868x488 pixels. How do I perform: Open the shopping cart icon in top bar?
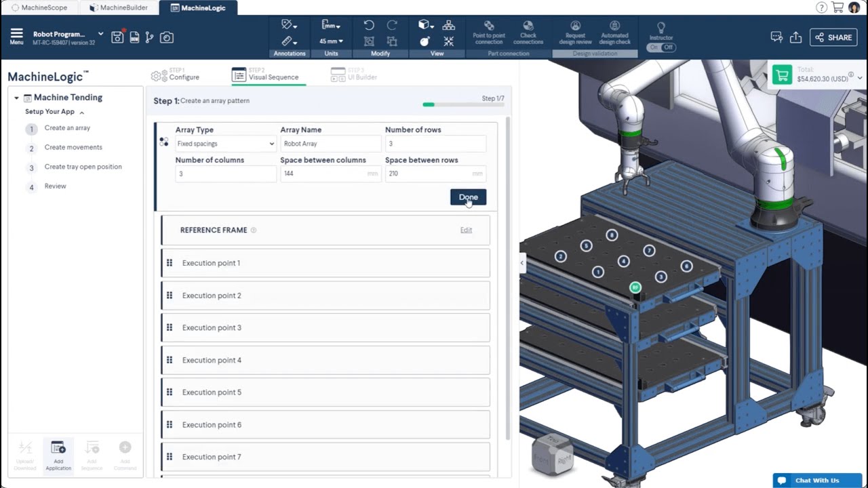click(x=837, y=7)
